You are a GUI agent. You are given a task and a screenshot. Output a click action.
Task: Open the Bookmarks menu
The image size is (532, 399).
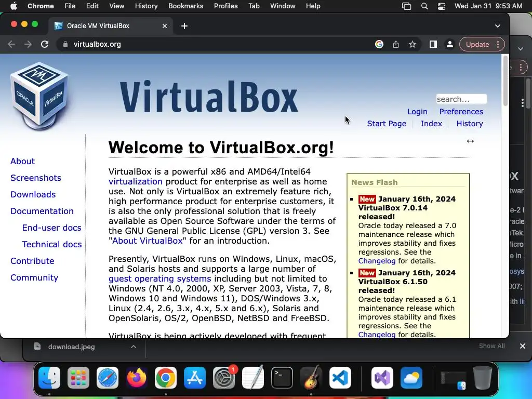185,6
